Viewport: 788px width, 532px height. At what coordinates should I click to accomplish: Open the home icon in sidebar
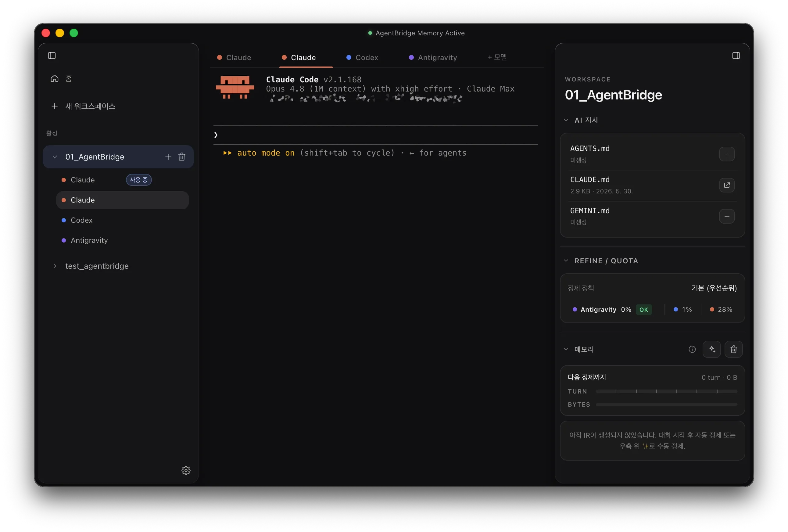click(55, 78)
